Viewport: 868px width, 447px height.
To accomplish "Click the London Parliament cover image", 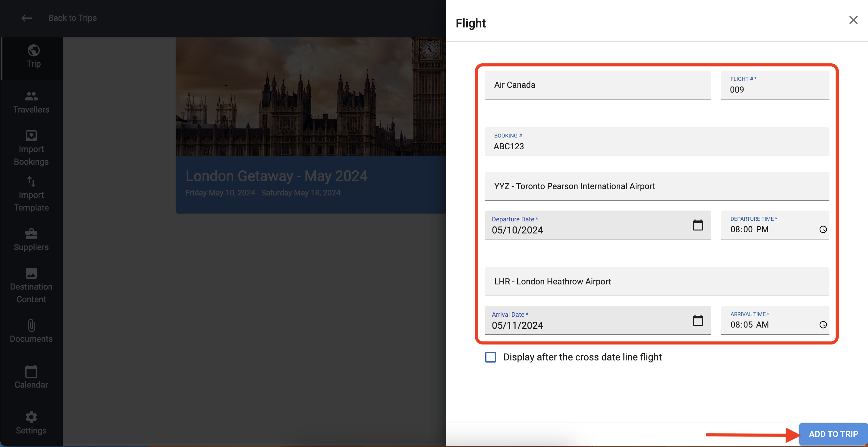I will (311, 97).
